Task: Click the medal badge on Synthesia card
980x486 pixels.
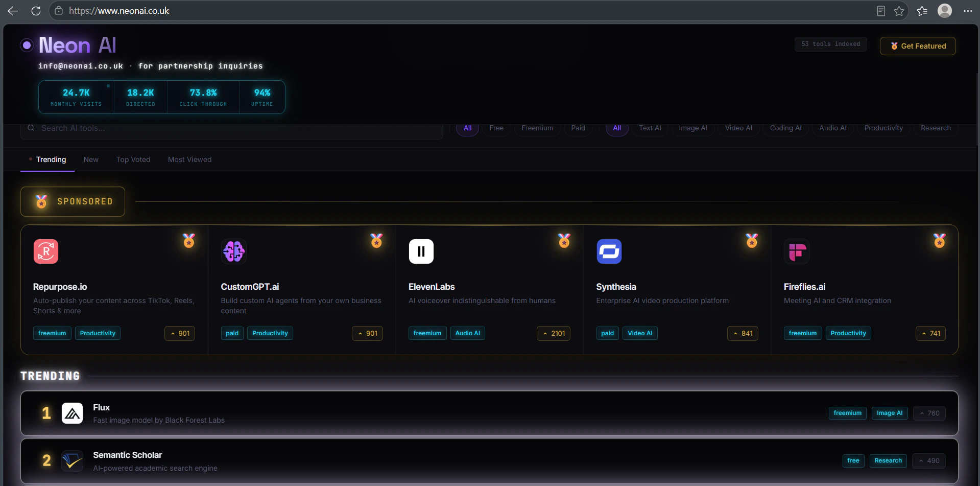Action: 752,241
